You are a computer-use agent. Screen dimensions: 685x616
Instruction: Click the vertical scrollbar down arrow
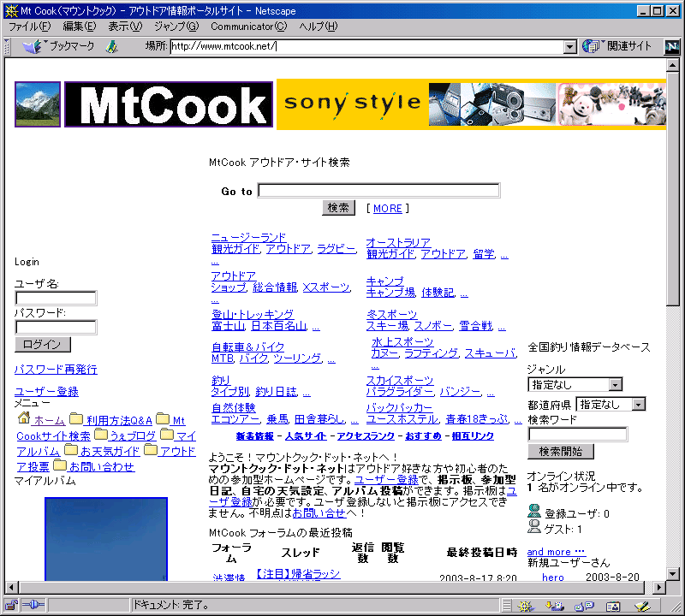point(672,574)
